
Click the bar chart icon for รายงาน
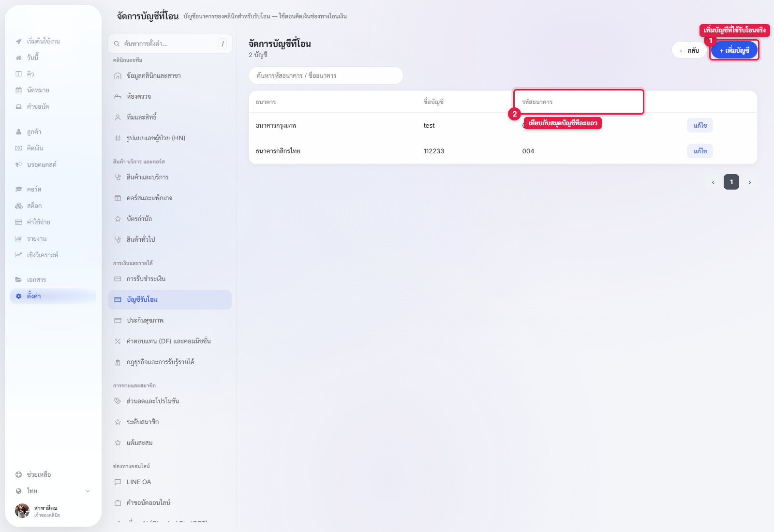18,239
